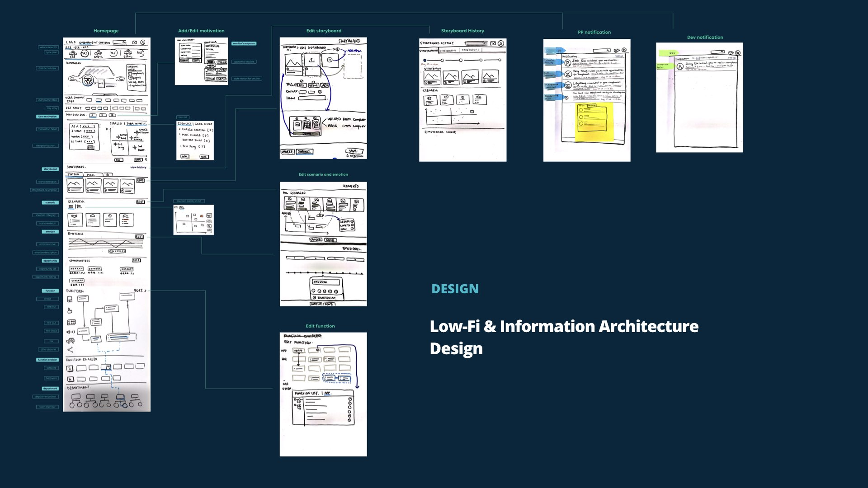The width and height of the screenshot is (868, 488).
Task: Click the search input field in Storyboard History
Action: (476, 43)
